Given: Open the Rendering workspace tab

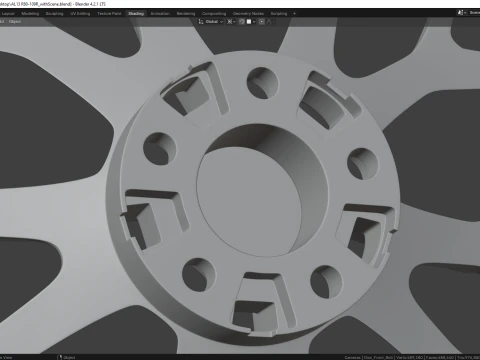Looking at the screenshot, I should (186, 14).
